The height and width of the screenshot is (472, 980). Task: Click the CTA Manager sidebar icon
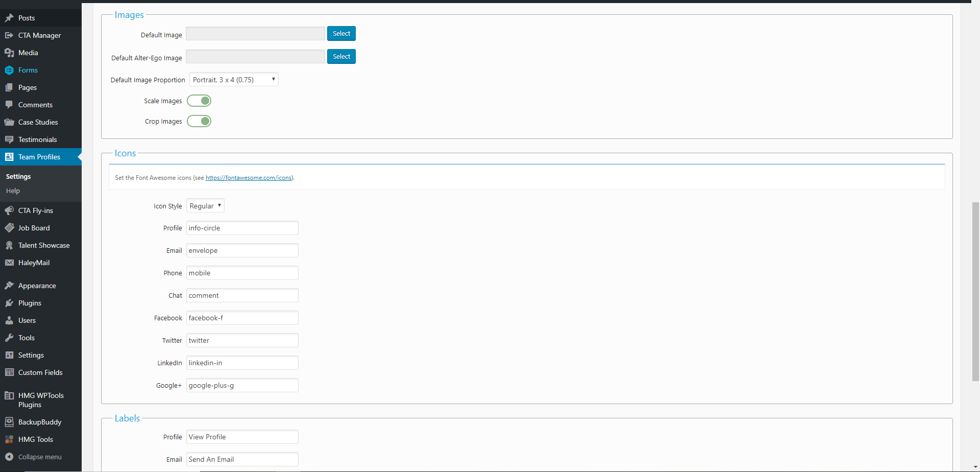[x=9, y=35]
